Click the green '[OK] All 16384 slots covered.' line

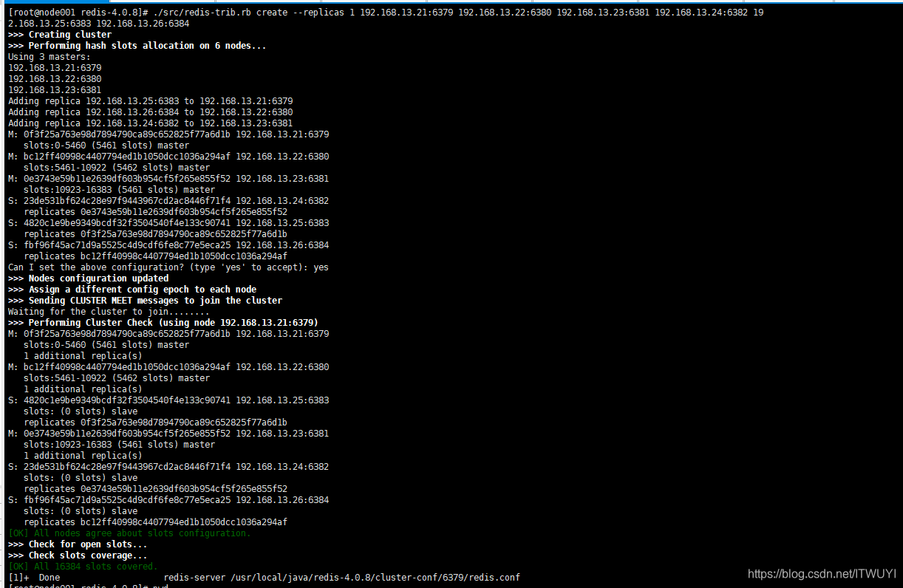(83, 567)
